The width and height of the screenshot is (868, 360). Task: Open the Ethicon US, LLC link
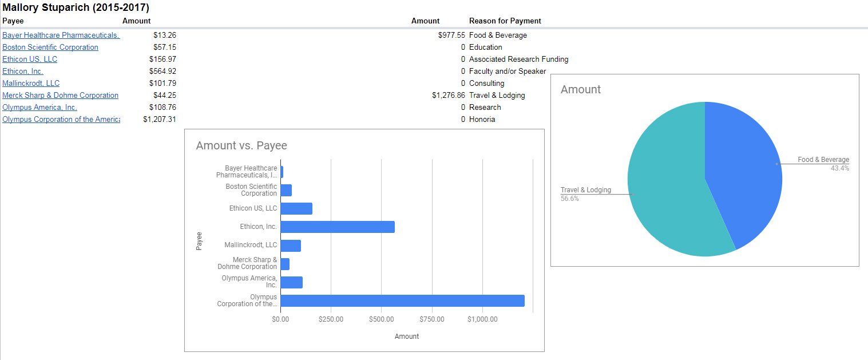(30, 60)
